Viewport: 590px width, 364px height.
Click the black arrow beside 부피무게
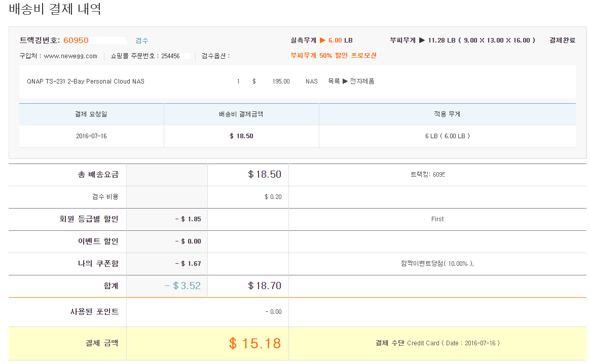422,41
